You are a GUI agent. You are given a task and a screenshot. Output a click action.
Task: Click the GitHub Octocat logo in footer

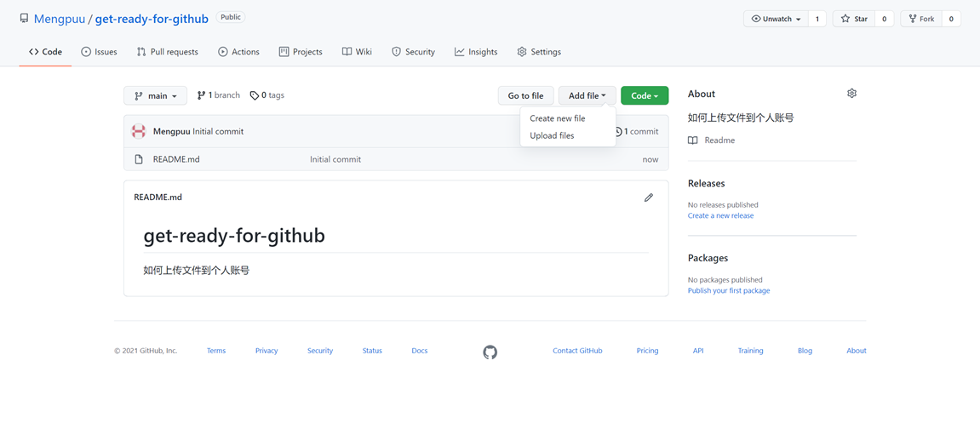(490, 352)
